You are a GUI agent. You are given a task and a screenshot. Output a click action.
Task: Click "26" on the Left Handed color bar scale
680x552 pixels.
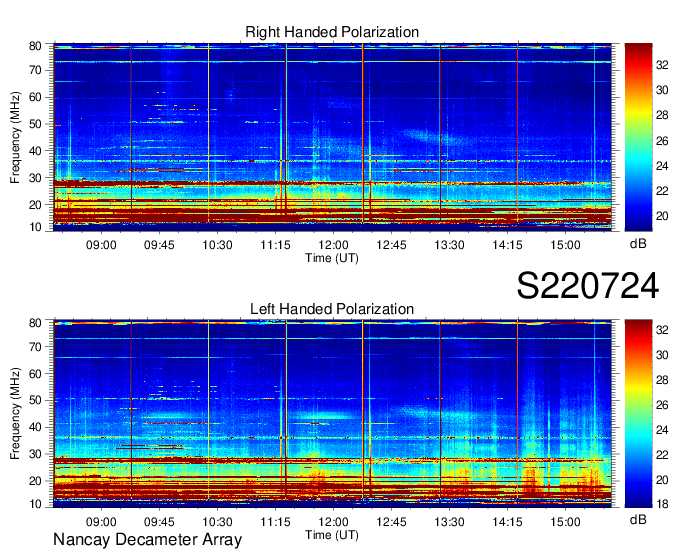tap(662, 405)
